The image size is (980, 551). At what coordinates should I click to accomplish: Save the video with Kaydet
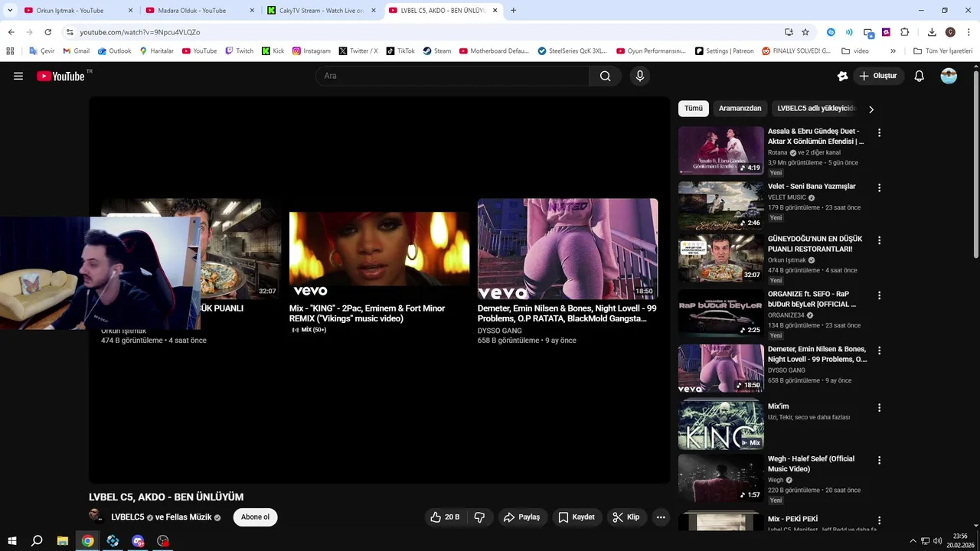(577, 517)
